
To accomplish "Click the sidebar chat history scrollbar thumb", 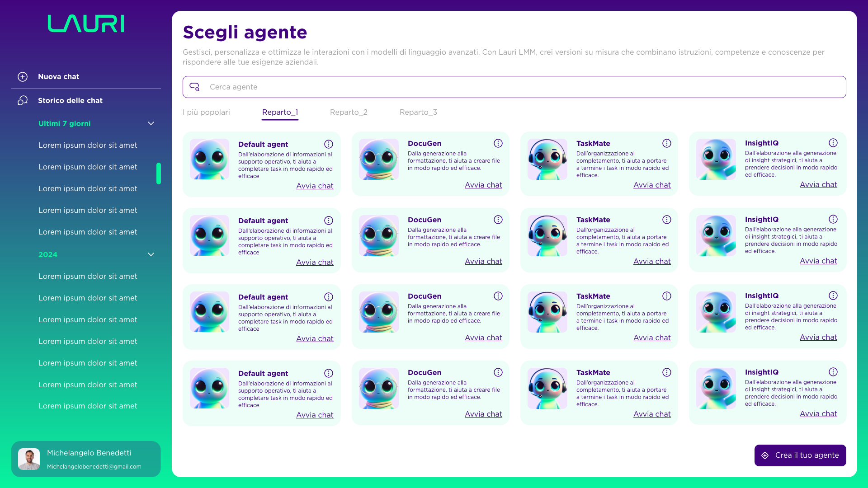I will click(x=159, y=174).
